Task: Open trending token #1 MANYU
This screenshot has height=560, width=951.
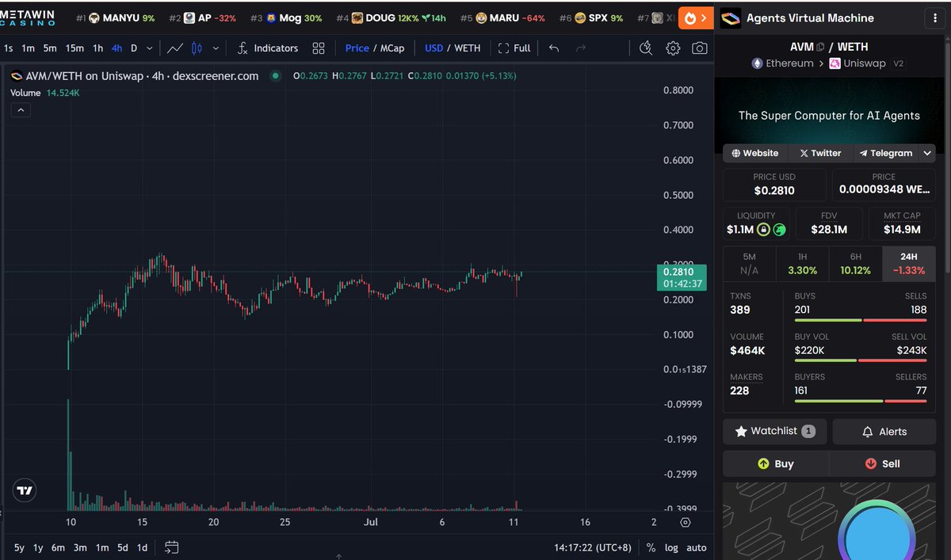Action: click(116, 17)
